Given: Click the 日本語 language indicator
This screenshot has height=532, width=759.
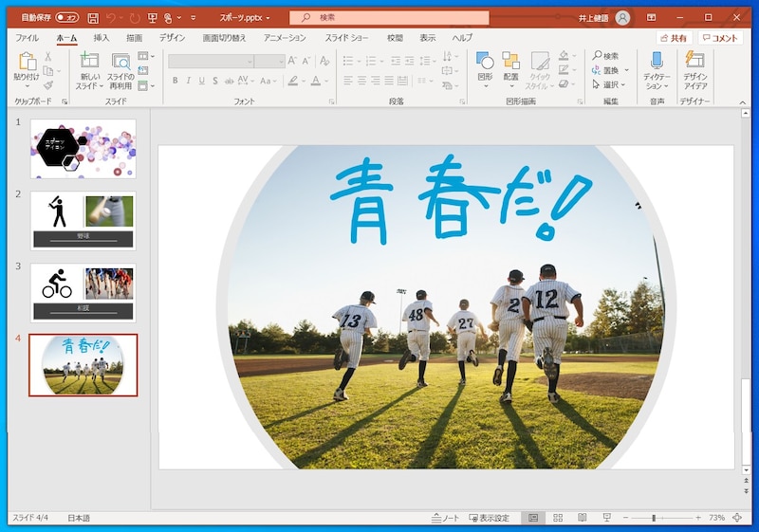Looking at the screenshot, I should coord(79,518).
